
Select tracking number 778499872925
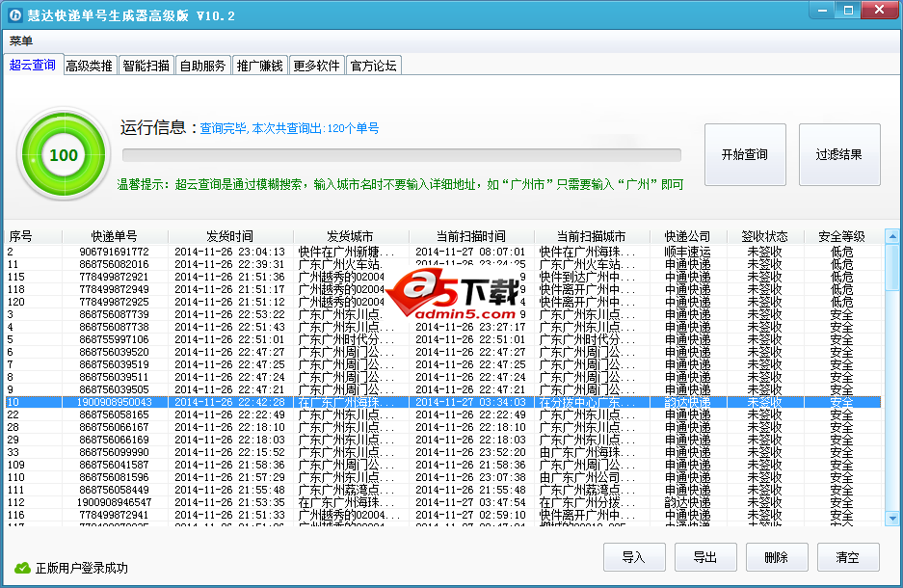tap(114, 302)
